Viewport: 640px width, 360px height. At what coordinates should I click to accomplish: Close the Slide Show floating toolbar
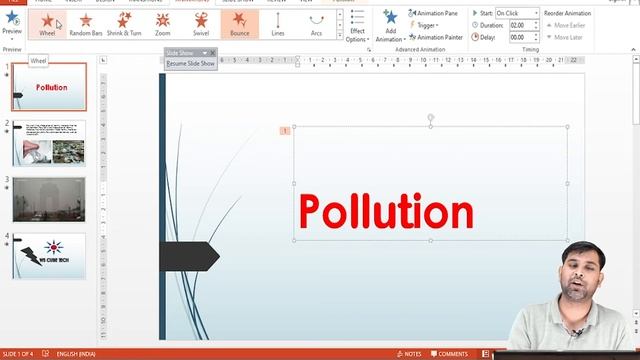tap(213, 53)
